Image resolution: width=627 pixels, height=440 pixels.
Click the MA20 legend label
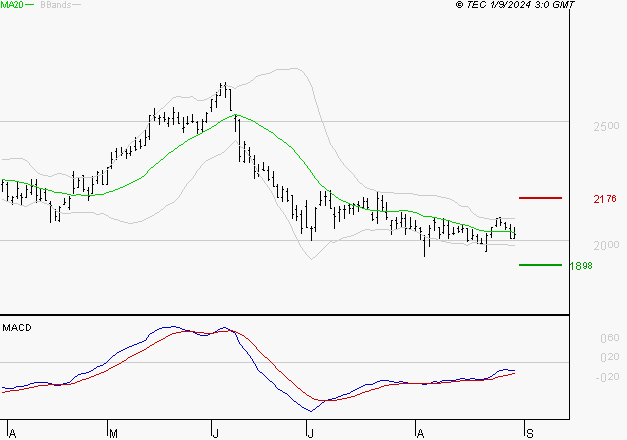[12, 5]
